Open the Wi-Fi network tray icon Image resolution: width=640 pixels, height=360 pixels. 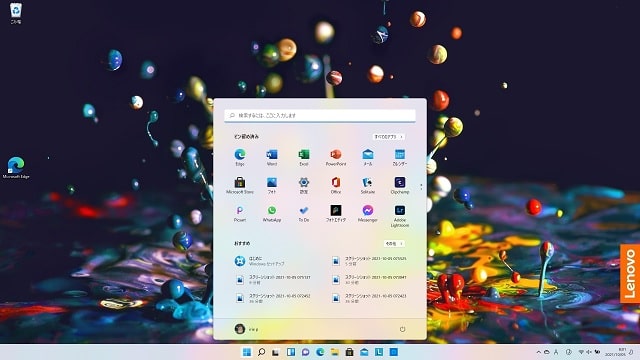(581, 352)
